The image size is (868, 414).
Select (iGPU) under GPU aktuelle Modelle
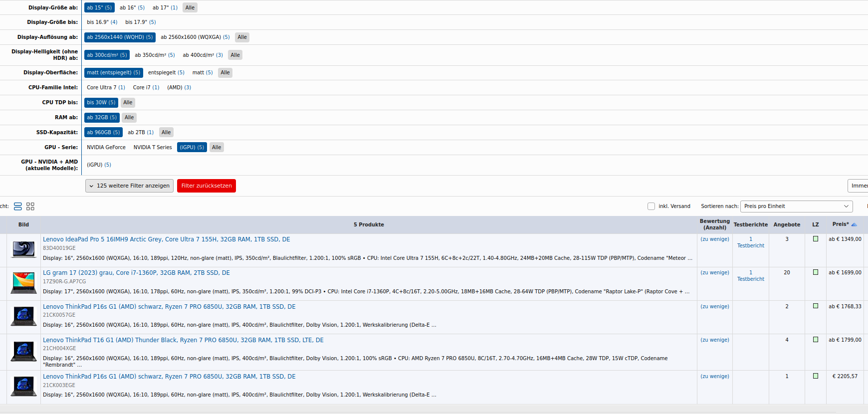tap(99, 165)
